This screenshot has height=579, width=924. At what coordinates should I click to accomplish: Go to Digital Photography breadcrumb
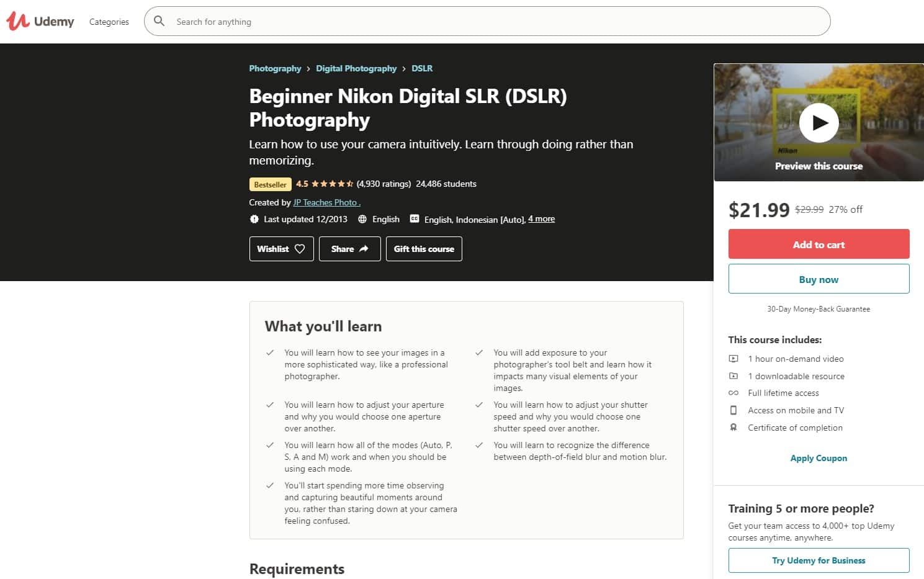click(x=356, y=68)
